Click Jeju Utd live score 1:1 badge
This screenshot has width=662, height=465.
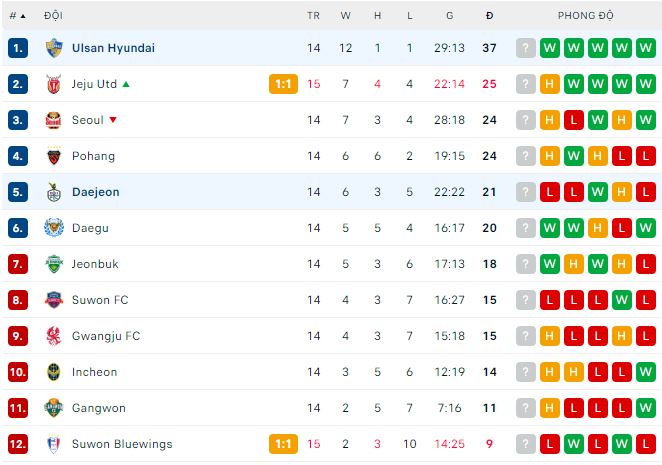283,84
